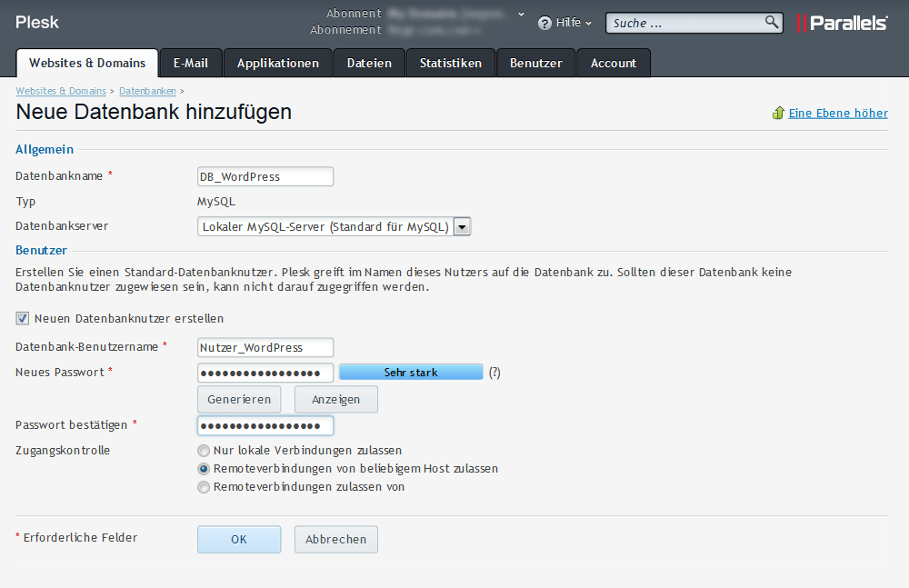909x588 pixels.
Task: Choose Remoteverbindungen zulassen von
Action: [x=204, y=487]
